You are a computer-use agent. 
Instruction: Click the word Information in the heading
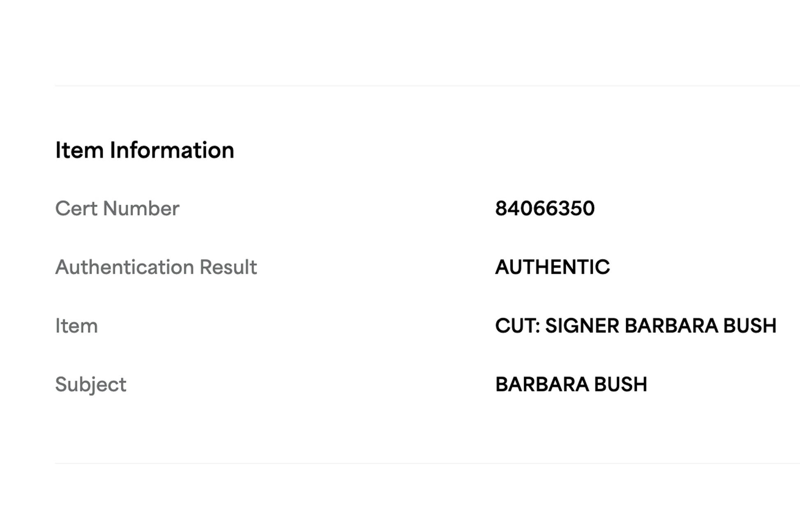[172, 150]
